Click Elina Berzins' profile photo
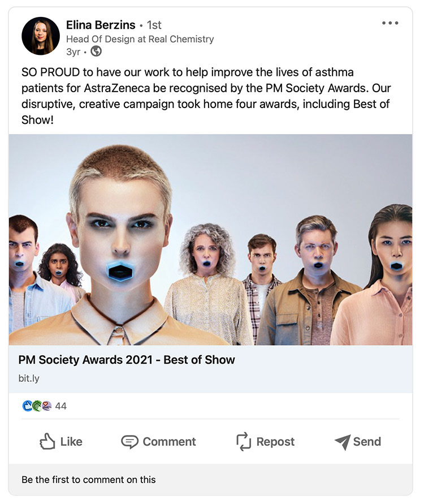424x504 pixels. point(41,36)
